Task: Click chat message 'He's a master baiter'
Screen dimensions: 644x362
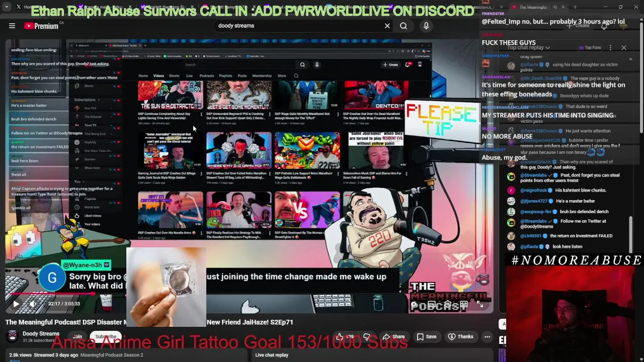Action: tap(575, 201)
